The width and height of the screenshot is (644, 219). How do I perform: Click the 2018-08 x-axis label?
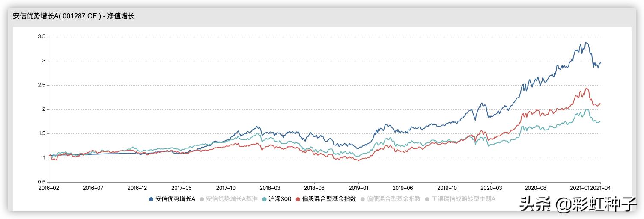314,188
